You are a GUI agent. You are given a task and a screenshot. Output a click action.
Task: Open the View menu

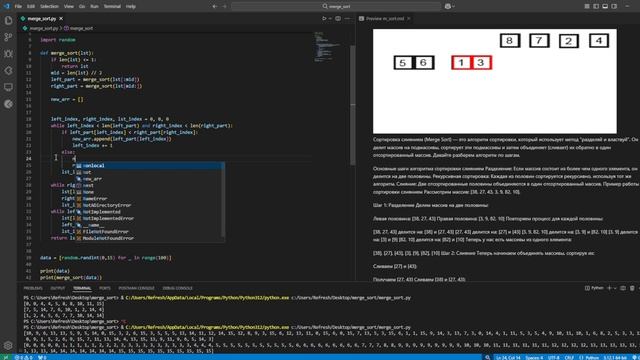[69, 6]
